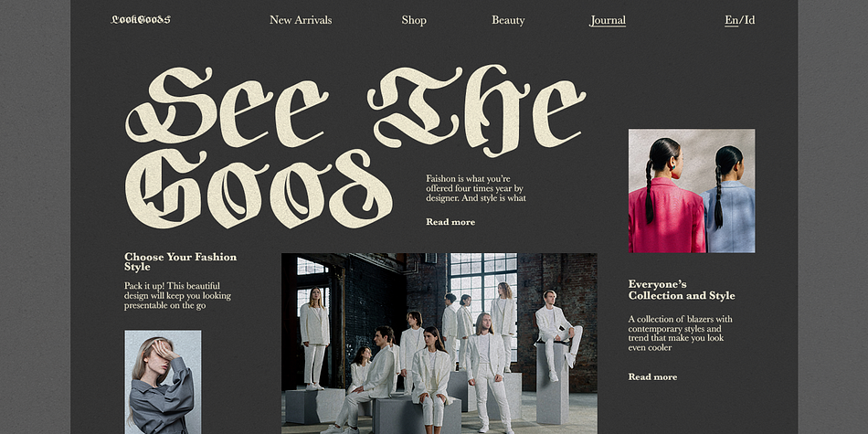Open photo of two women with braids

pos(692,191)
